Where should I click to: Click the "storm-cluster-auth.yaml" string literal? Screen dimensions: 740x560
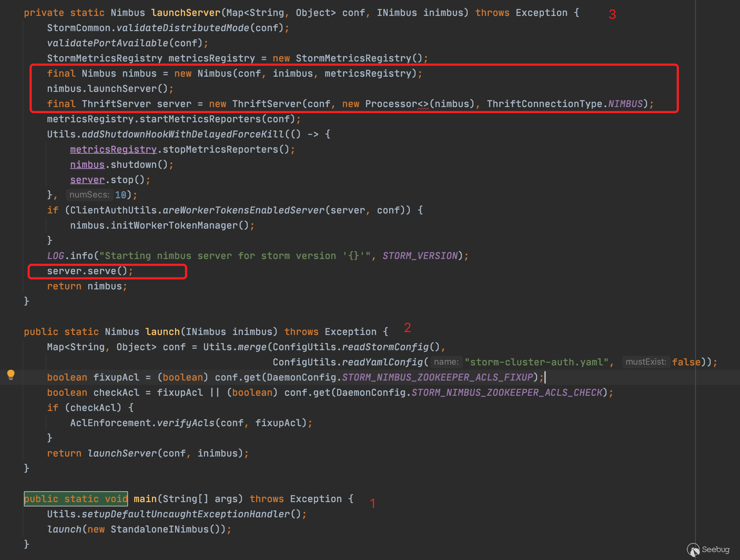(x=536, y=362)
